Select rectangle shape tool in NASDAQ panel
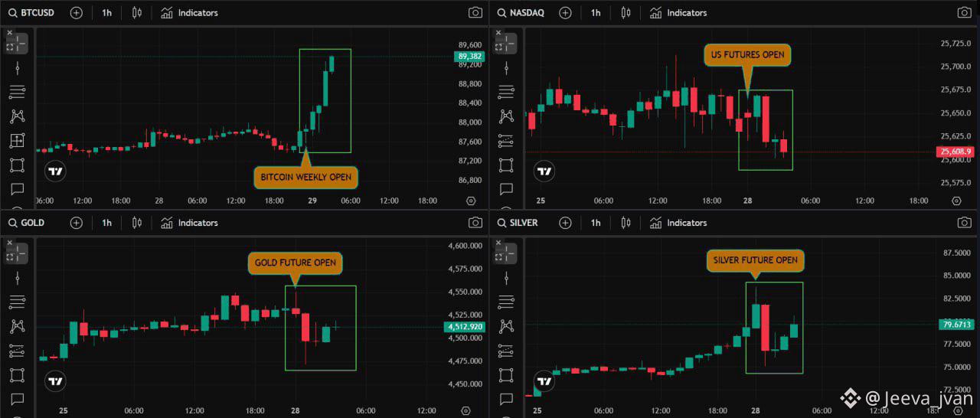The image size is (980, 418). [505, 165]
